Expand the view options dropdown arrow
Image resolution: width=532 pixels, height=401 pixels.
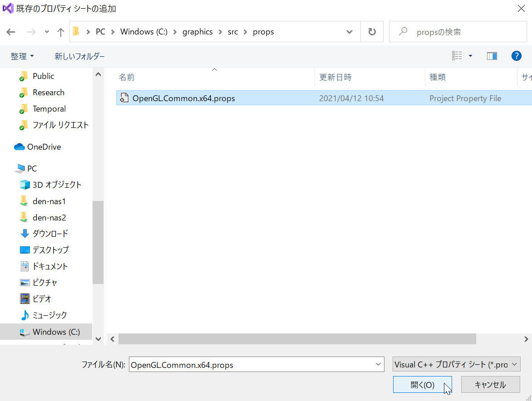tap(470, 56)
